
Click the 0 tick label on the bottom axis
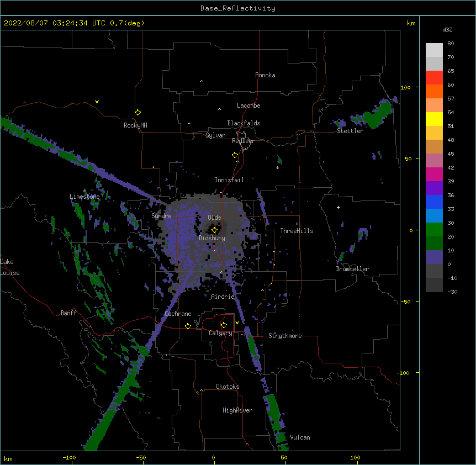pyautogui.click(x=213, y=457)
